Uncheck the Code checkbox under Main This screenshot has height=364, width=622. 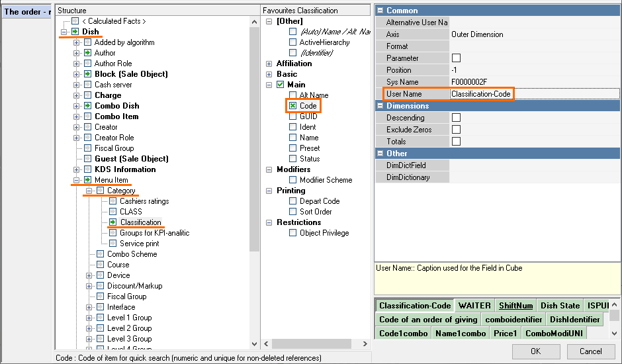(x=292, y=106)
